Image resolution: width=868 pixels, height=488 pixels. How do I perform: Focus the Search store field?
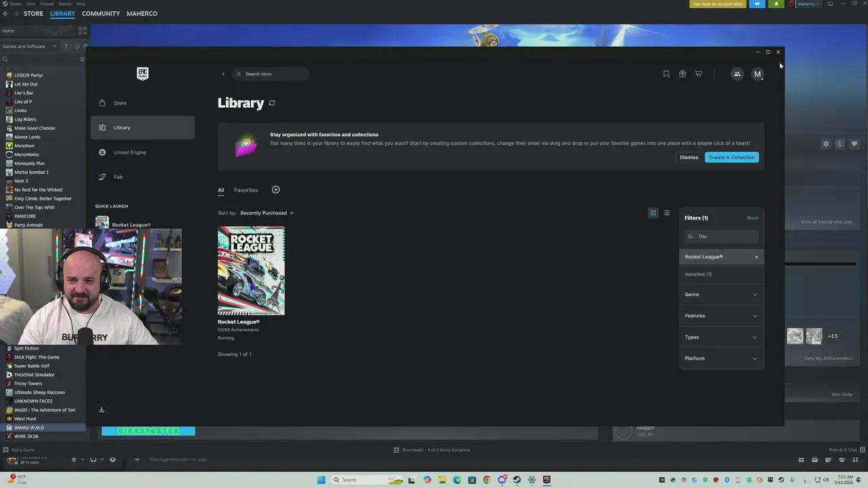(271, 74)
